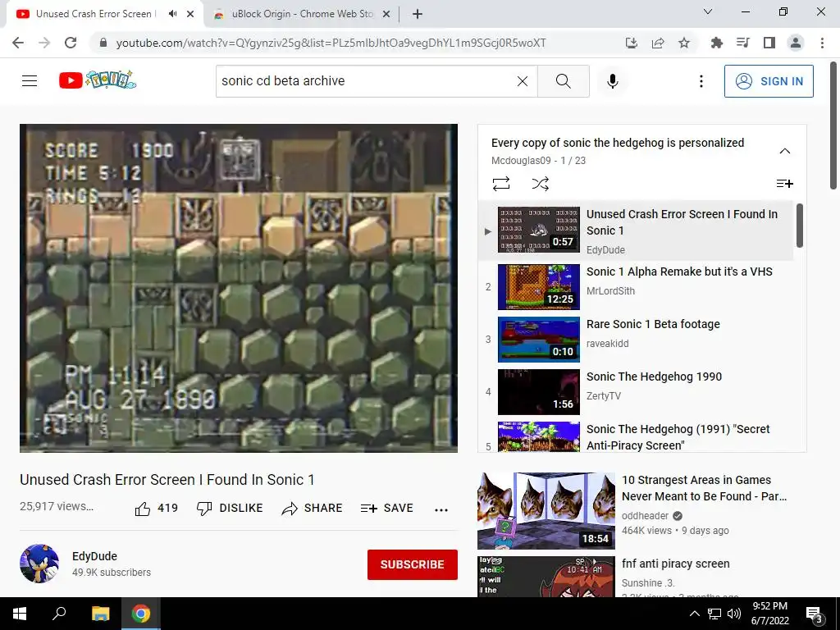Collapse the playlist panel chevron
This screenshot has height=630, width=840.
(x=785, y=151)
